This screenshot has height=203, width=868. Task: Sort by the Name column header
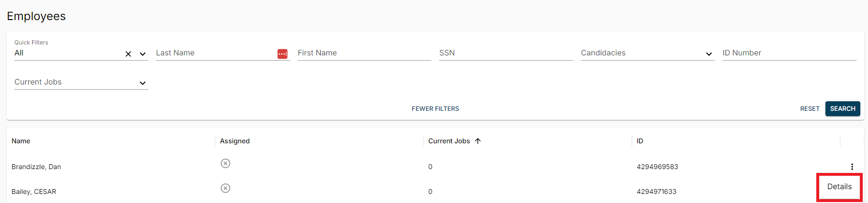pos(21,141)
